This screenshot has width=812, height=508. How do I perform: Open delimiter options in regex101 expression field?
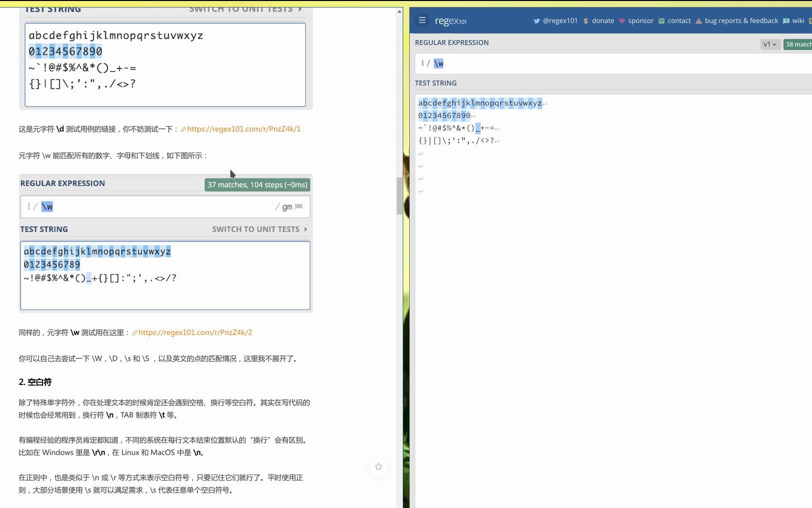[x=423, y=63]
